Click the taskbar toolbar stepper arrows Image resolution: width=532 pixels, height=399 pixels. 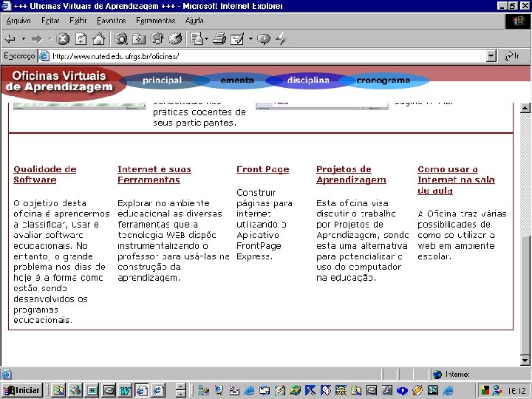click(x=180, y=391)
